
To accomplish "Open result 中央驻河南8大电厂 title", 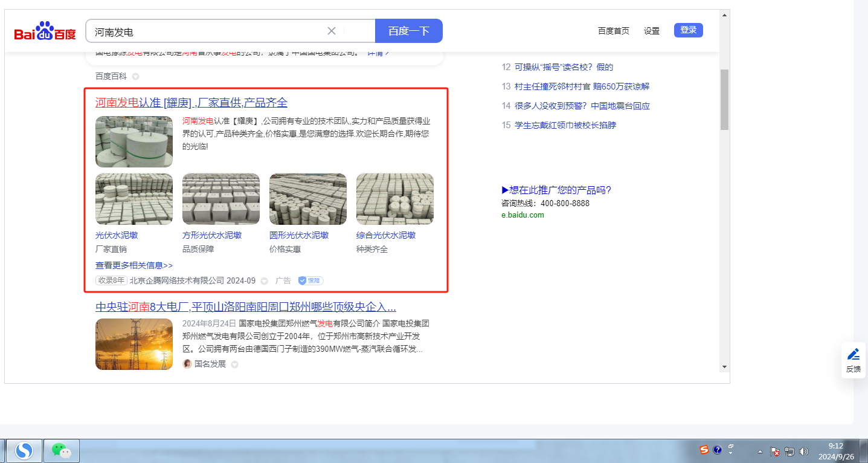I will (246, 306).
